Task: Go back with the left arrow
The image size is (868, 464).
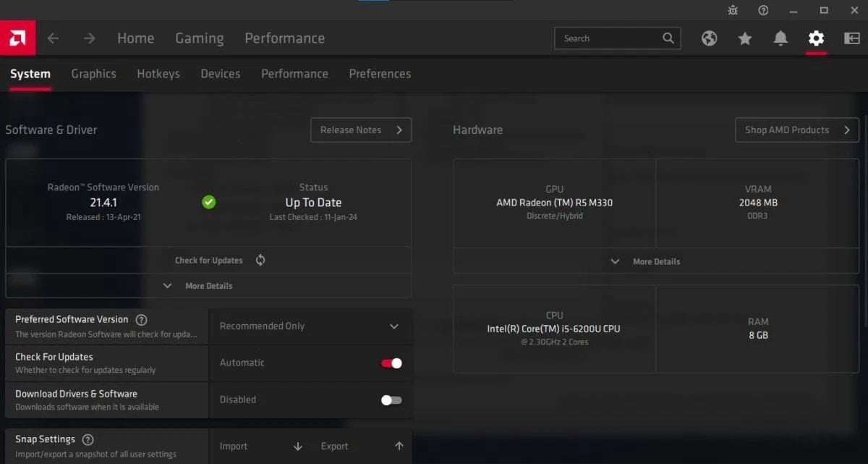Action: (53, 38)
